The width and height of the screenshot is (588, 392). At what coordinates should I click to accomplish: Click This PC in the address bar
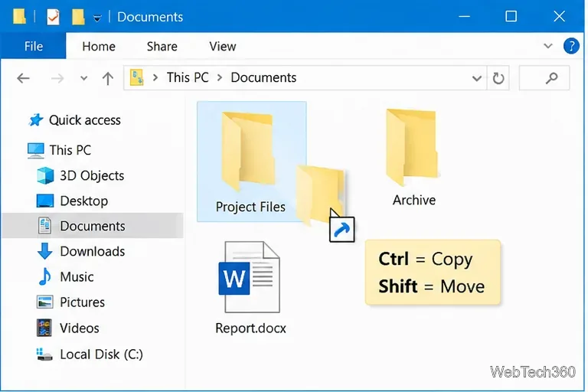188,77
